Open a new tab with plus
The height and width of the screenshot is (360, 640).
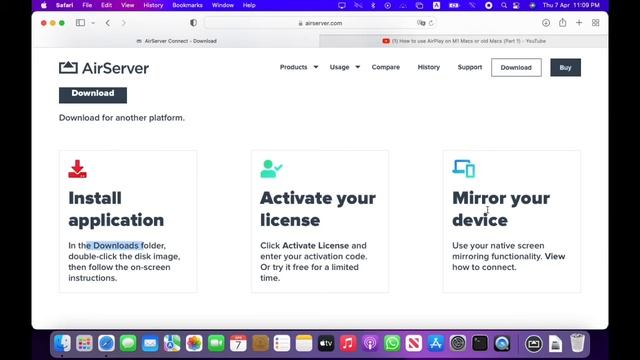point(579,23)
